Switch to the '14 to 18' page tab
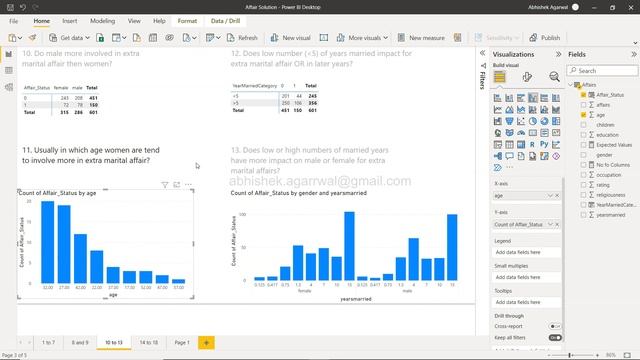640x360 pixels. pyautogui.click(x=149, y=342)
